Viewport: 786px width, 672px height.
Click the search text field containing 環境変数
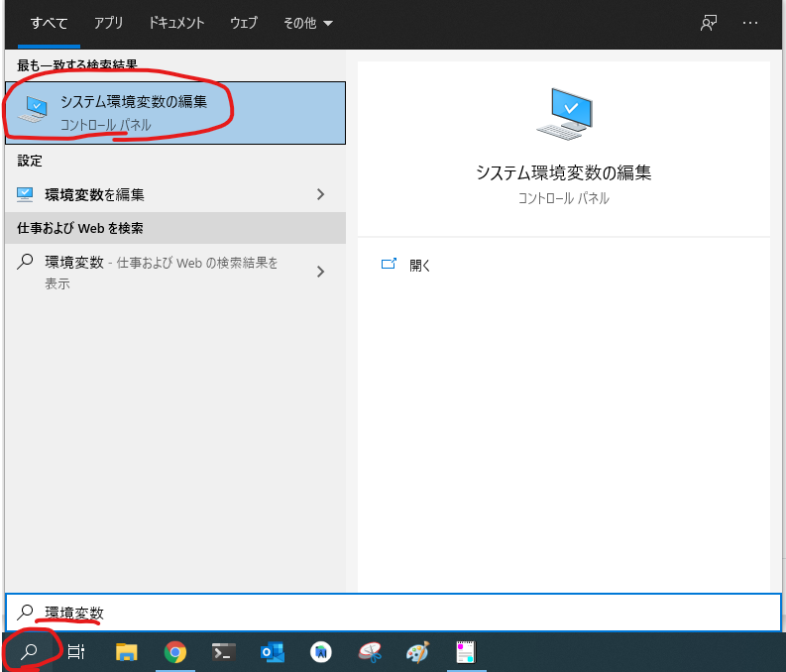coord(393,613)
